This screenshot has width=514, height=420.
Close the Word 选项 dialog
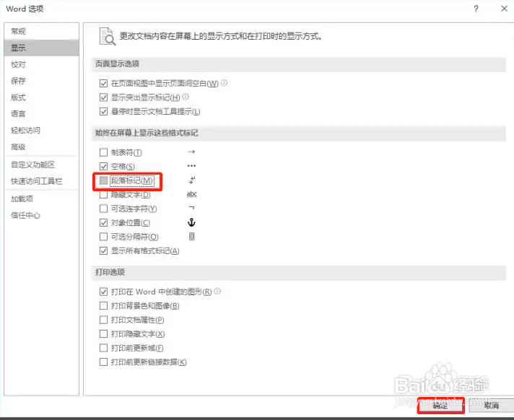pos(505,9)
